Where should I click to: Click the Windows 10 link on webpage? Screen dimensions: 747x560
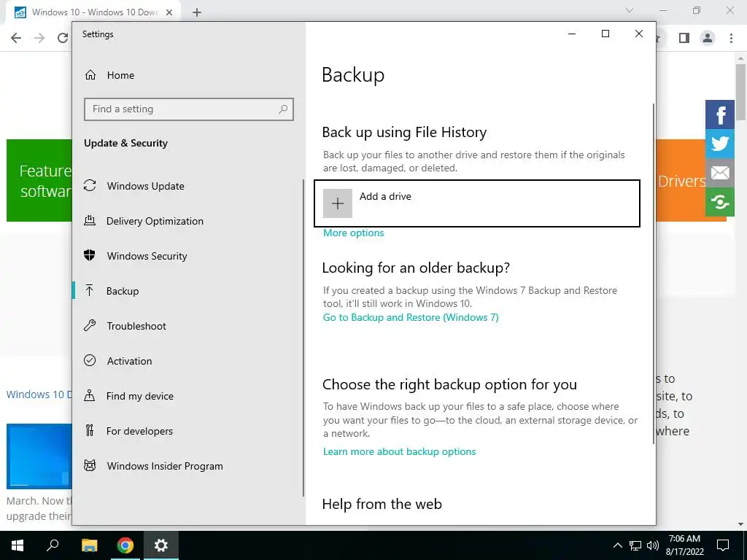click(39, 394)
